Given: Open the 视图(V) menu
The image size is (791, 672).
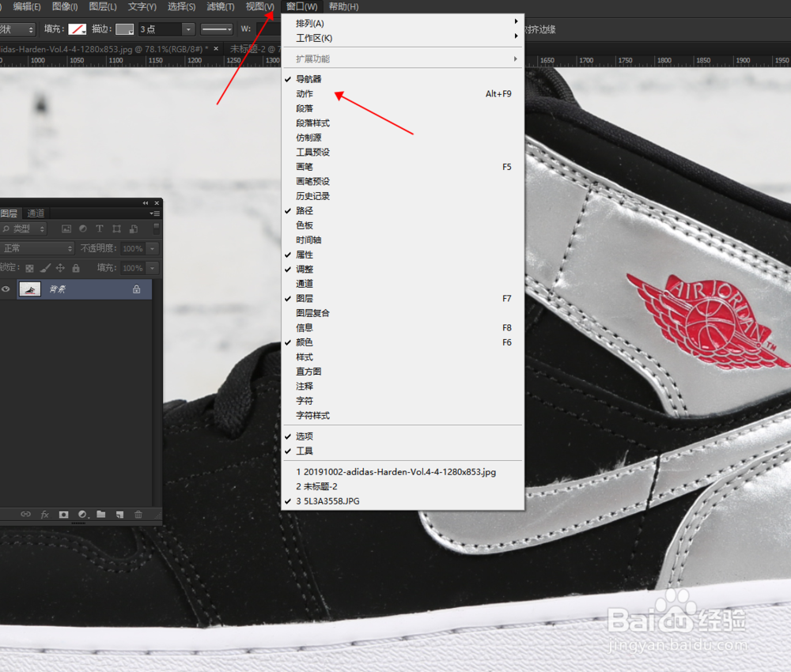Looking at the screenshot, I should click(x=259, y=6).
